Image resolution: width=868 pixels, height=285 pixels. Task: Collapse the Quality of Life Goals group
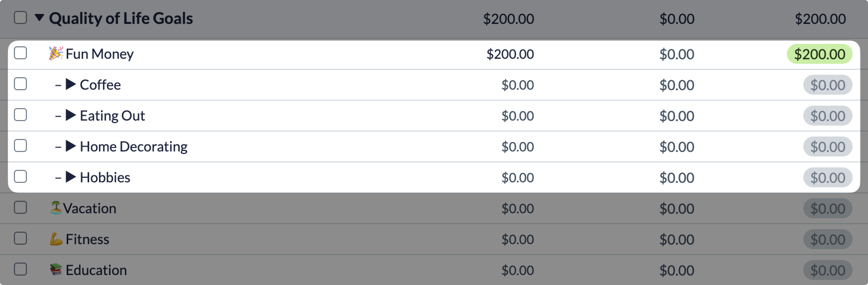(39, 17)
